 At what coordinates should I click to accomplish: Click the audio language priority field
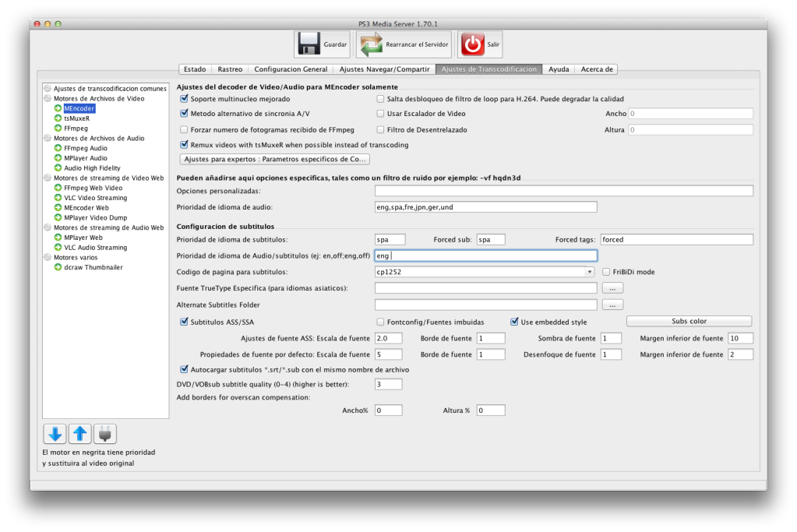pos(485,207)
